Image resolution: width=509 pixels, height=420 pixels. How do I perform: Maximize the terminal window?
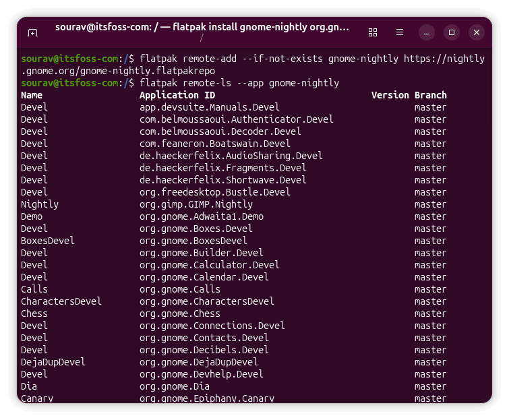pos(452,32)
